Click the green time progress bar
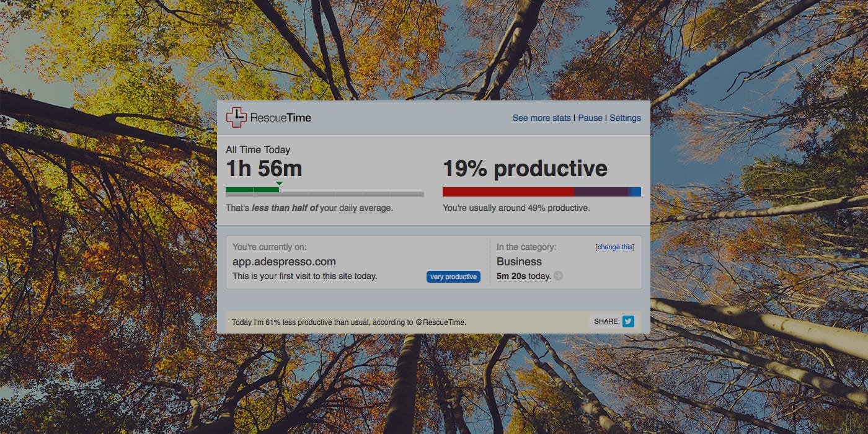This screenshot has width=868, height=434. point(252,190)
